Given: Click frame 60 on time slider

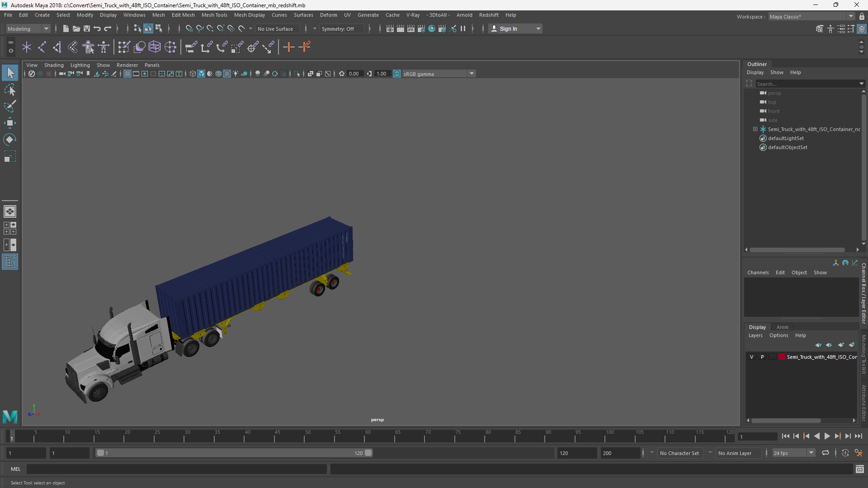Looking at the screenshot, I should pos(368,436).
